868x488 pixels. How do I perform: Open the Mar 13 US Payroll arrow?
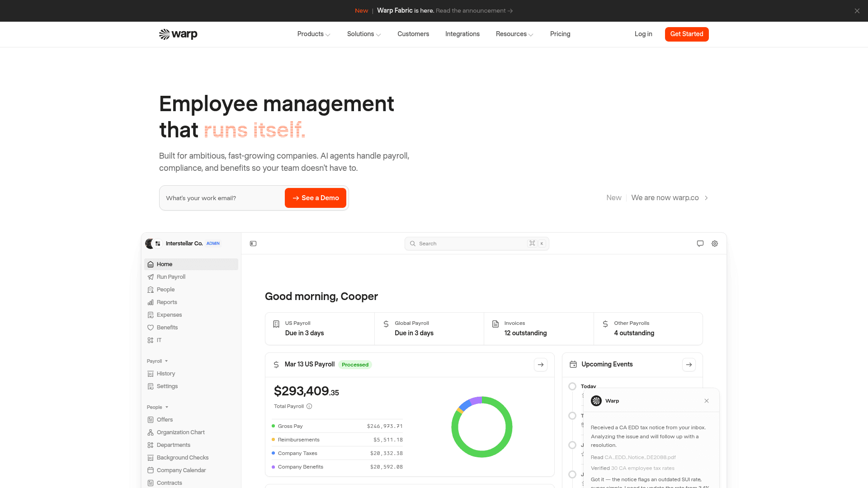[541, 365]
